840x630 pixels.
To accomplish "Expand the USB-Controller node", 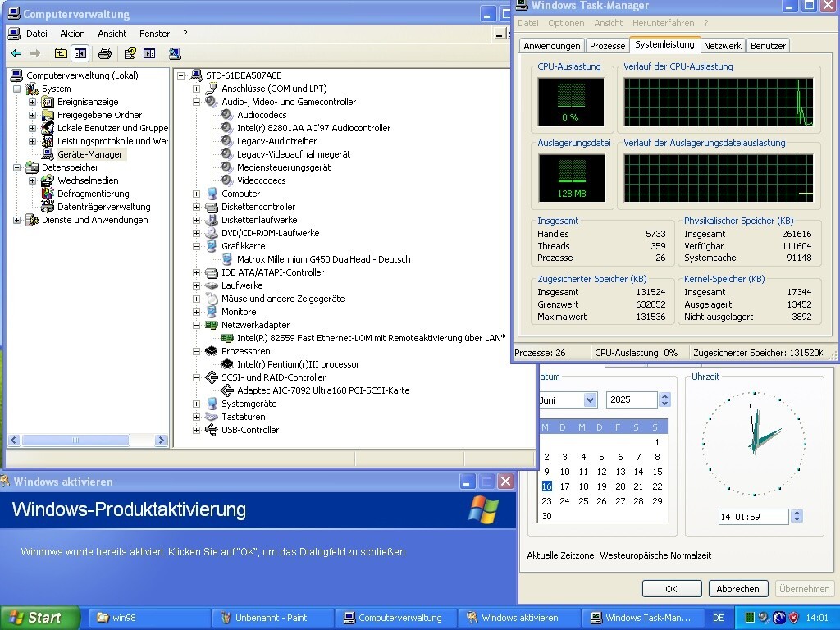I will (197, 430).
